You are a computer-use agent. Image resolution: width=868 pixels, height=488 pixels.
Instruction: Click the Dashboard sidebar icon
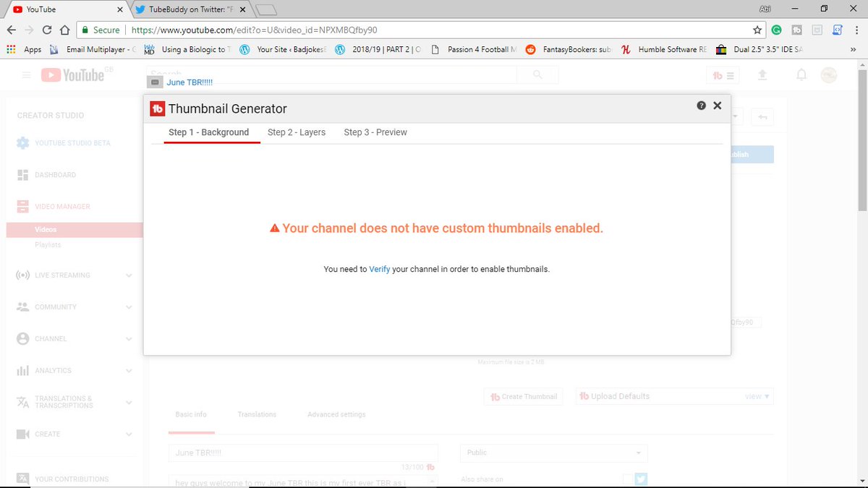22,175
